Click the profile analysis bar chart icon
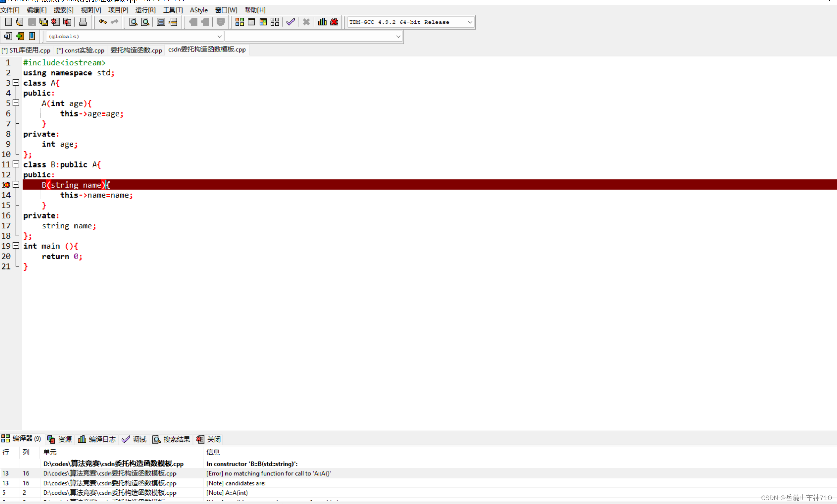 [322, 22]
